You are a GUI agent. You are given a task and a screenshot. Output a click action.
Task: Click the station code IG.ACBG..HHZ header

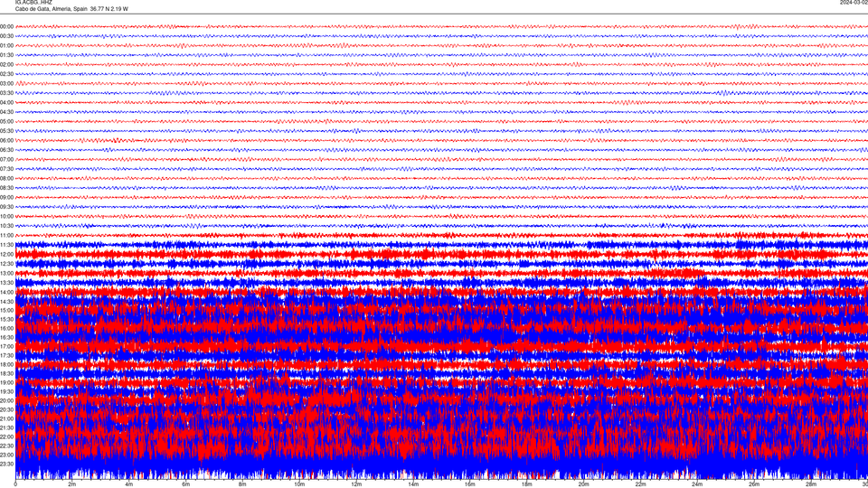click(x=33, y=2)
